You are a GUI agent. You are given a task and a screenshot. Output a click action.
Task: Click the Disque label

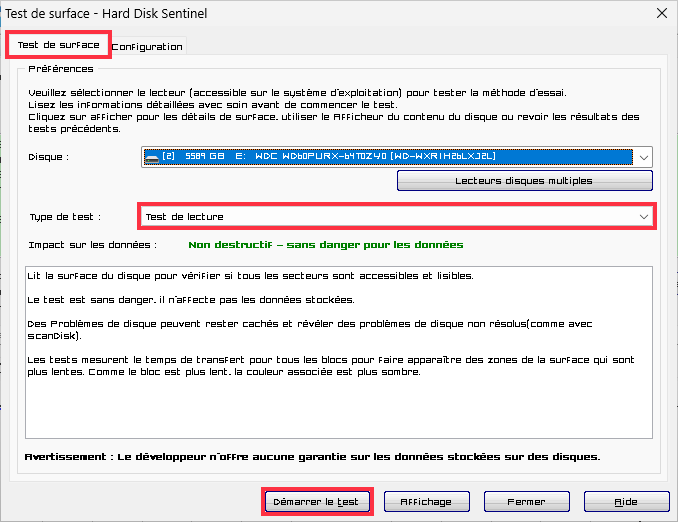[x=48, y=157]
